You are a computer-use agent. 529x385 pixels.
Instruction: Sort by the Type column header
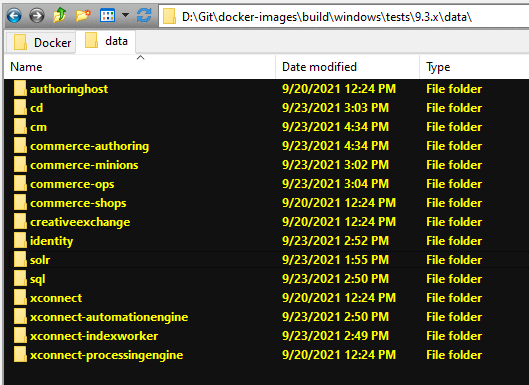pyautogui.click(x=474, y=67)
